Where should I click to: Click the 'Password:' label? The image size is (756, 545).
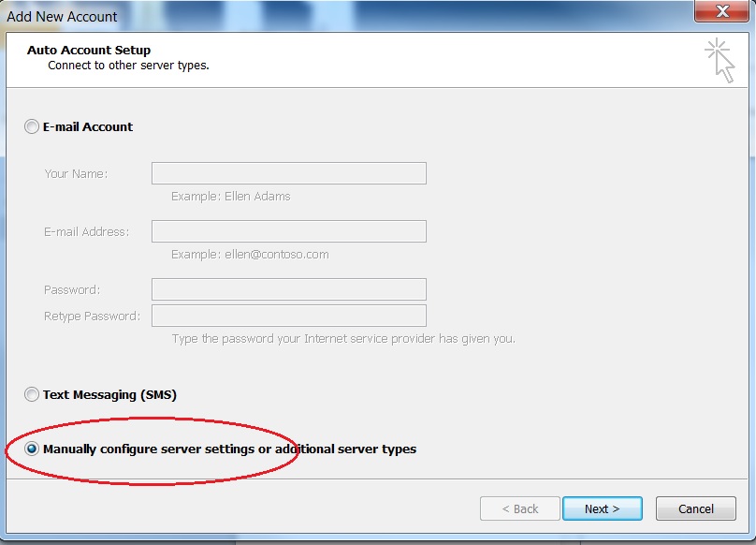tap(72, 289)
